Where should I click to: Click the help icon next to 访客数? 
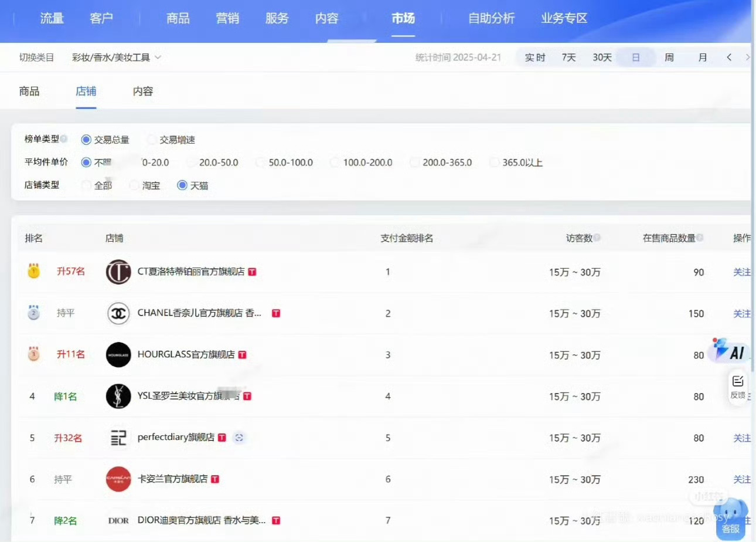597,238
